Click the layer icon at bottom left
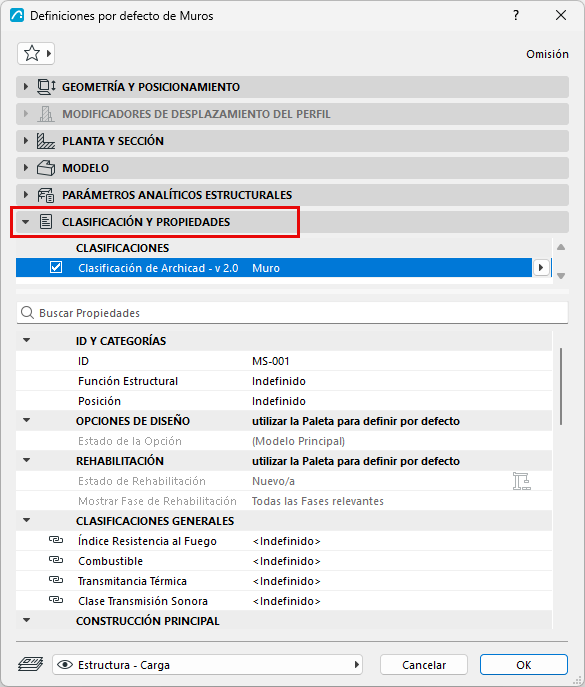This screenshot has width=585, height=687. tap(31, 664)
